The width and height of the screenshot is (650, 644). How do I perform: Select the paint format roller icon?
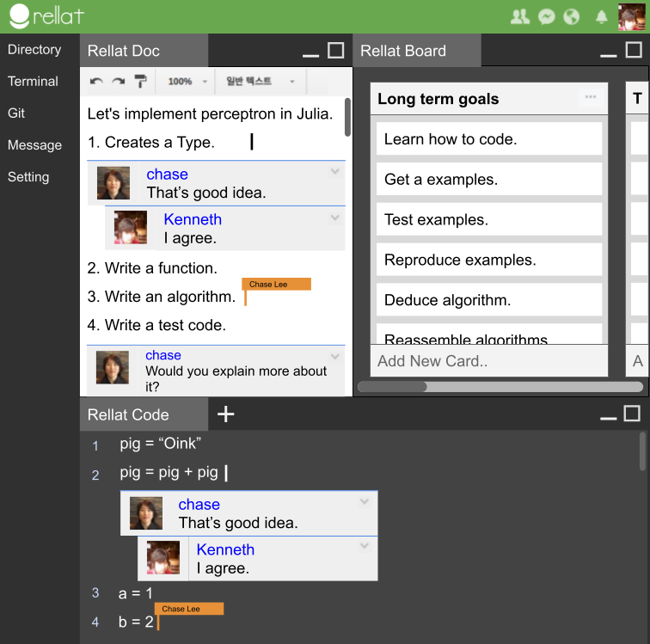coord(141,82)
